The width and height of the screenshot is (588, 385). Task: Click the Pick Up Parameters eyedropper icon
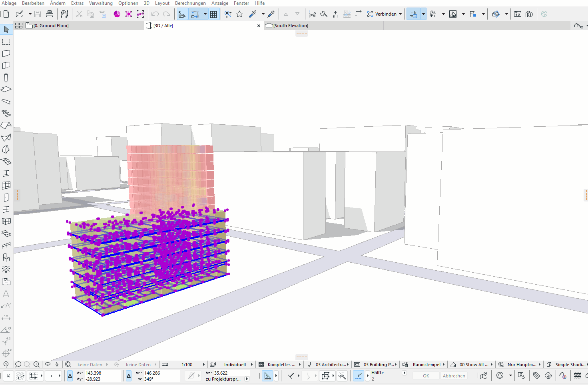point(253,14)
